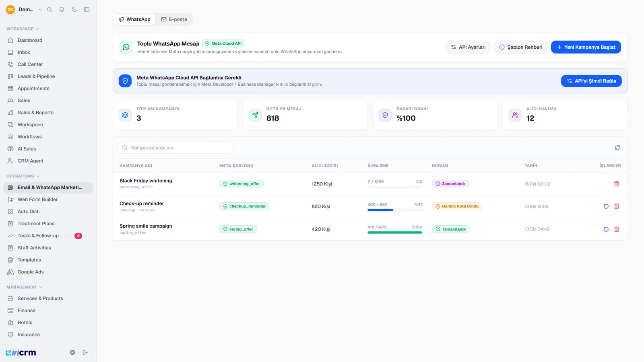The height and width of the screenshot is (362, 644).
Task: Click the Zamanlandı status badge
Action: pyautogui.click(x=450, y=184)
